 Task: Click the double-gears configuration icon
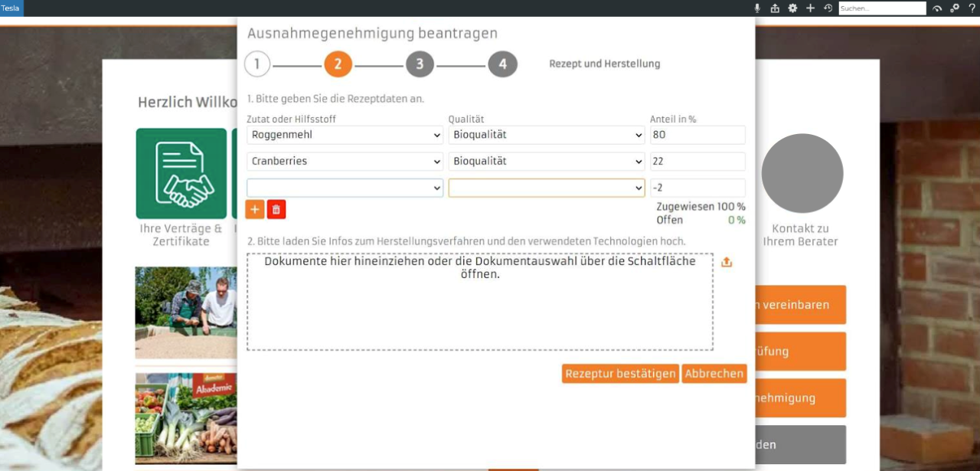(955, 8)
